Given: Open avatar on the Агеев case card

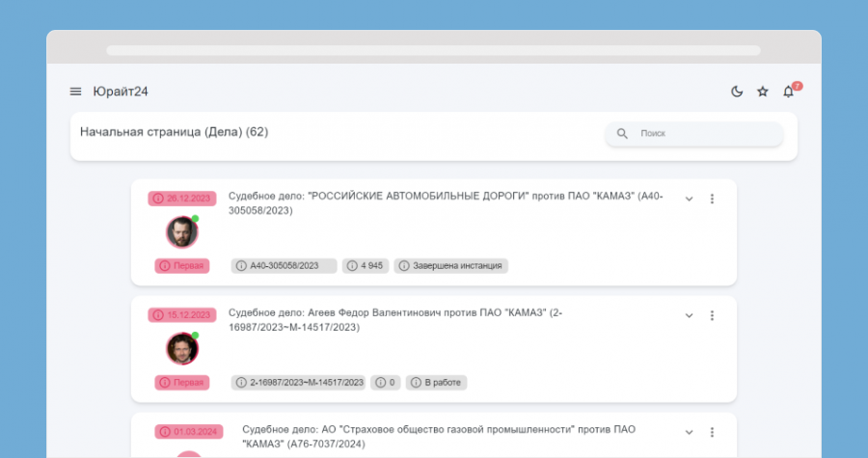Looking at the screenshot, I should [182, 349].
